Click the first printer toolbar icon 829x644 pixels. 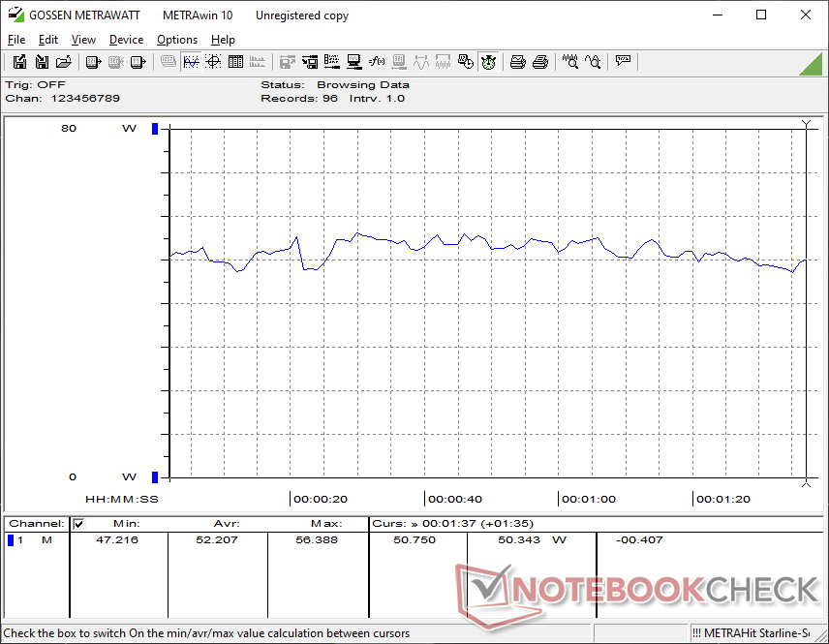[518, 62]
